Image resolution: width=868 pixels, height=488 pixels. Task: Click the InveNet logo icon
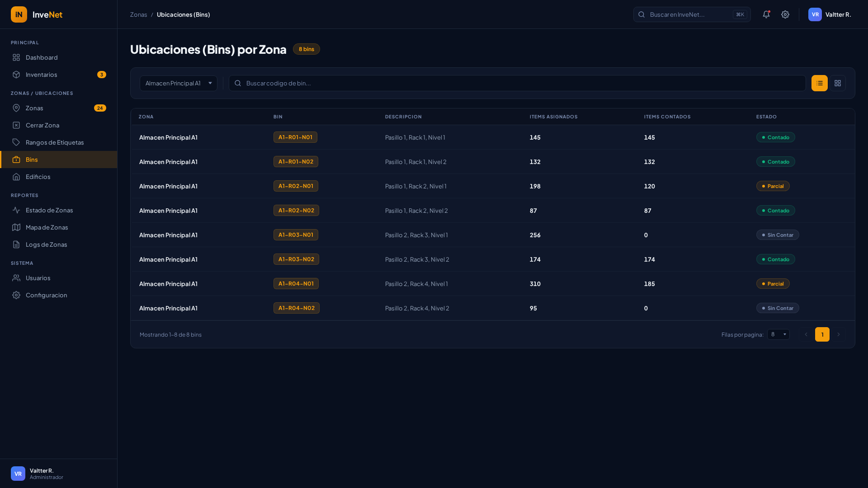[19, 14]
